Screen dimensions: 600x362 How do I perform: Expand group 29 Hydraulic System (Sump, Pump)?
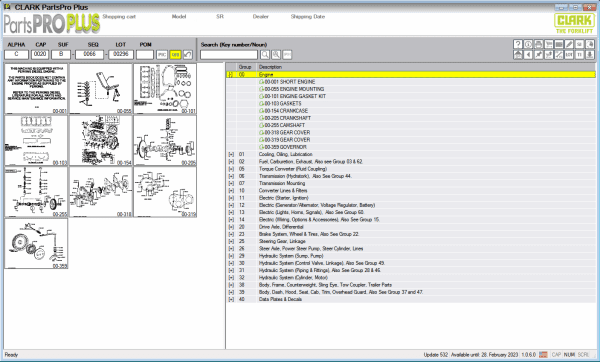pyautogui.click(x=231, y=256)
